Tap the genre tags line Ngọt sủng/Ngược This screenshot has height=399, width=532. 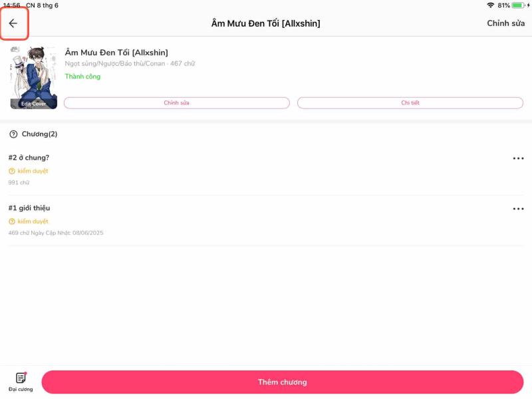point(130,63)
